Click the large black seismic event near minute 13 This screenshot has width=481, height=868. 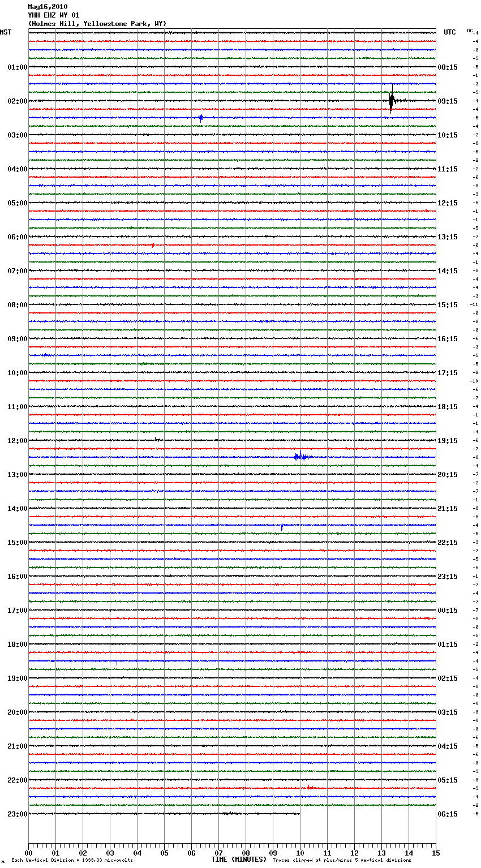click(x=391, y=101)
